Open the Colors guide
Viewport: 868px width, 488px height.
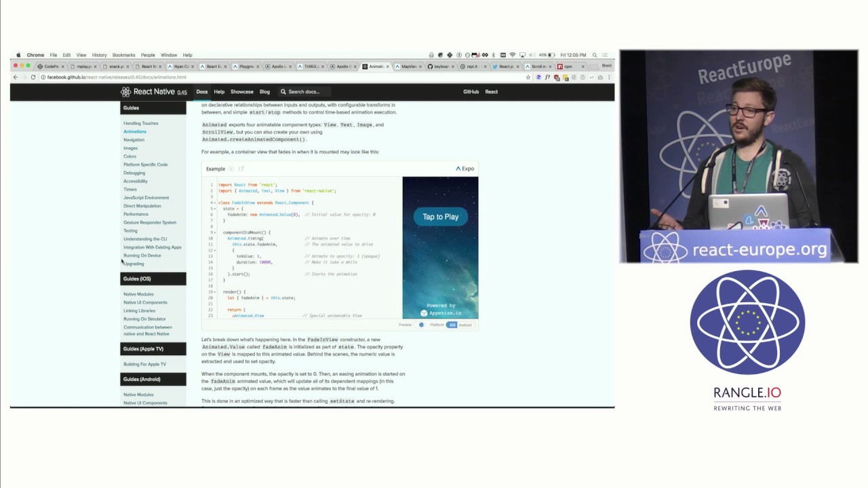[x=130, y=156]
